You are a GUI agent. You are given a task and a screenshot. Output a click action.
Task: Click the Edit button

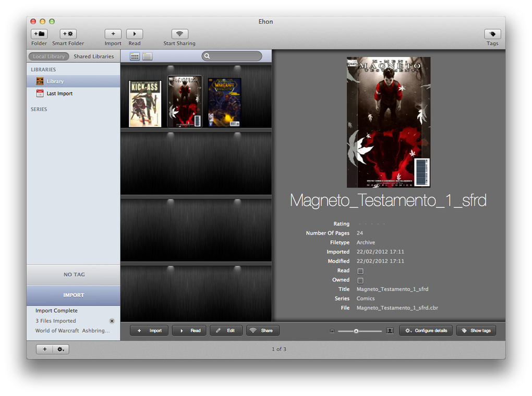click(226, 330)
